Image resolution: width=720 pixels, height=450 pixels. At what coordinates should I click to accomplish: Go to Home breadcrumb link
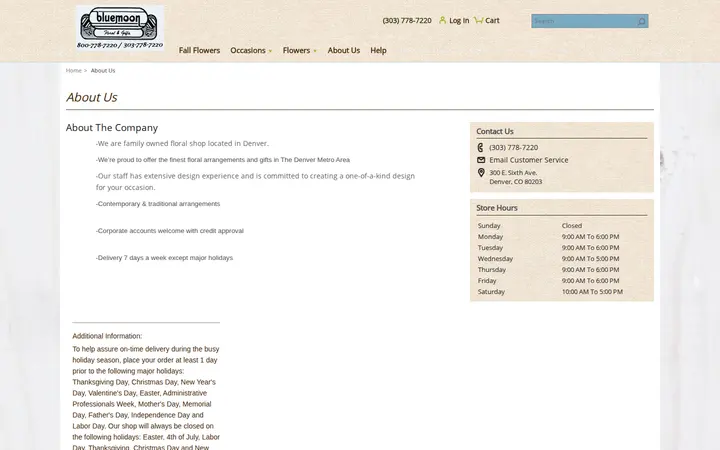click(73, 71)
